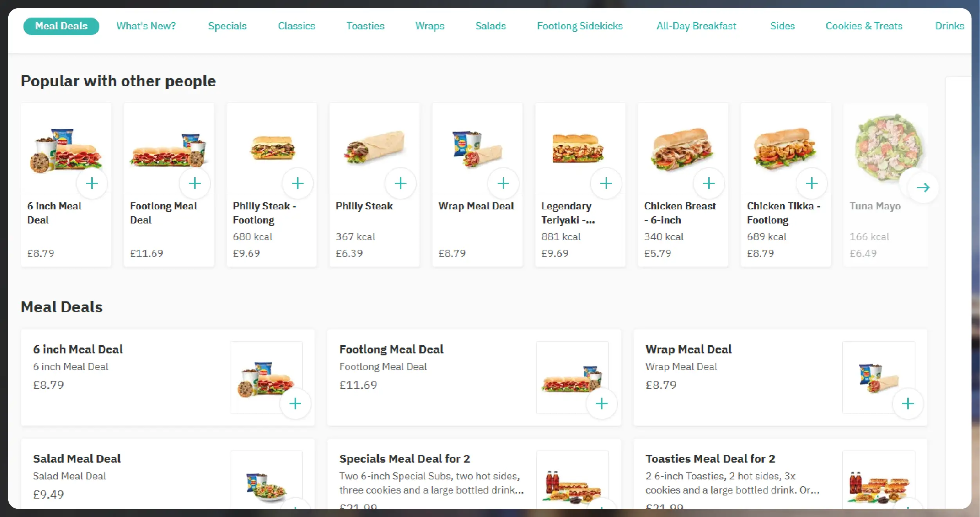Add Legendary Teriyaki using the plus icon
Viewport: 980px width, 517px height.
click(606, 183)
